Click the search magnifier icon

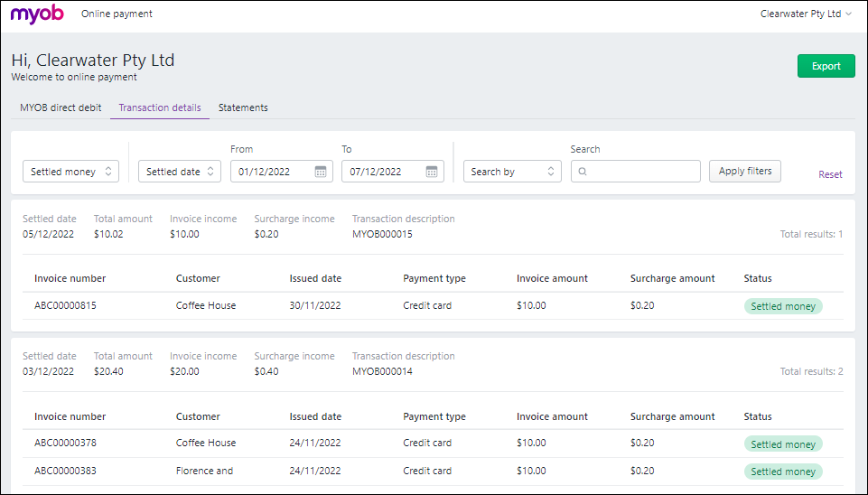pos(583,172)
